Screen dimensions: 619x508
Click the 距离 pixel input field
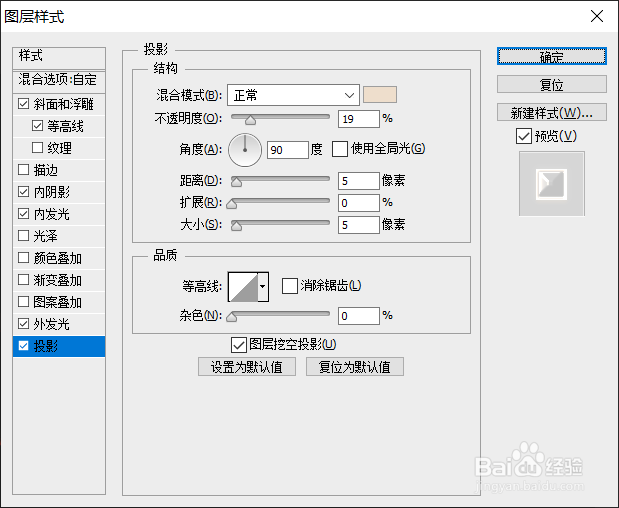click(358, 181)
